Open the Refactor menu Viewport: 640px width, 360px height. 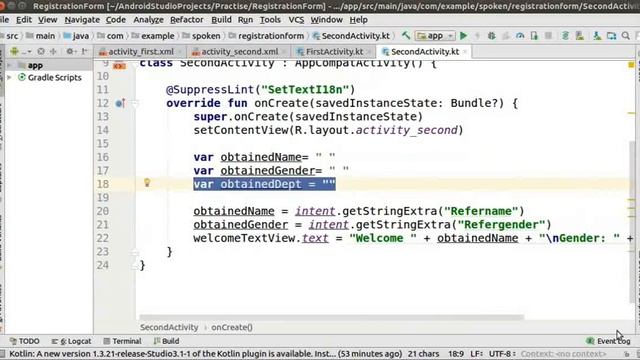187,20
